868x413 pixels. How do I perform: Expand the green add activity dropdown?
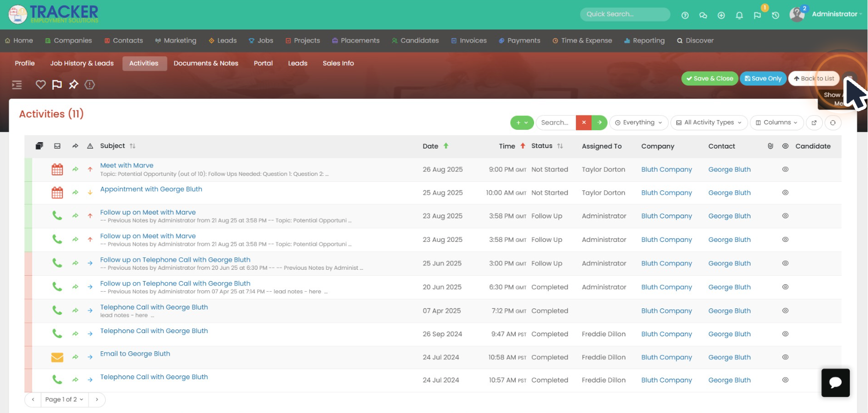point(522,123)
